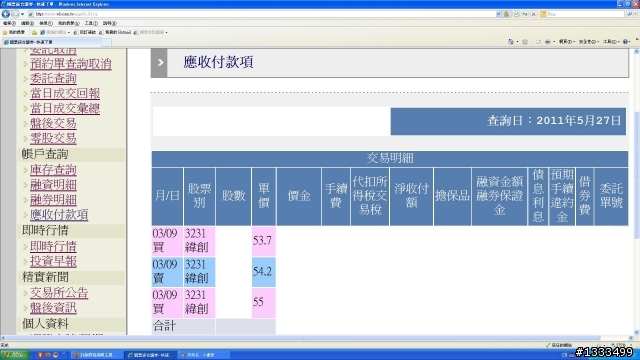This screenshot has width=640, height=360.
Task: Click the Feeds icon in command bar
Action: pyautogui.click(x=525, y=42)
